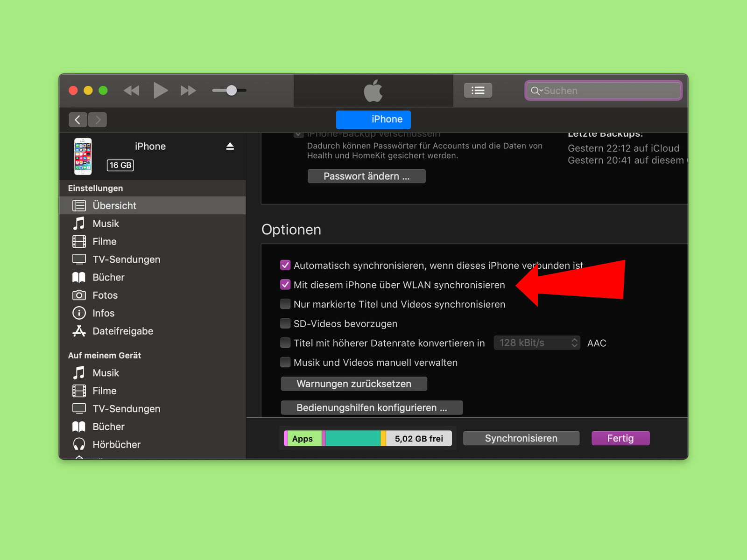Click the teal segment of storage bar

[x=353, y=439]
